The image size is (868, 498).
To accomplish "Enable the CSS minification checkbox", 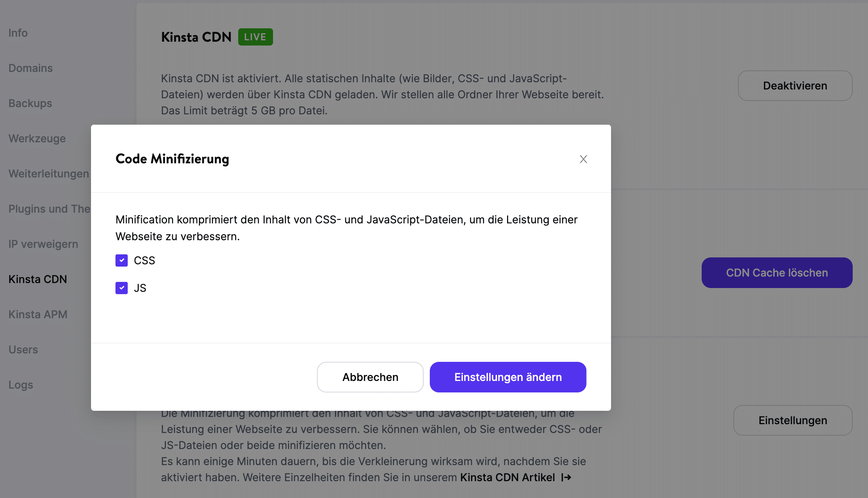I will click(x=121, y=260).
